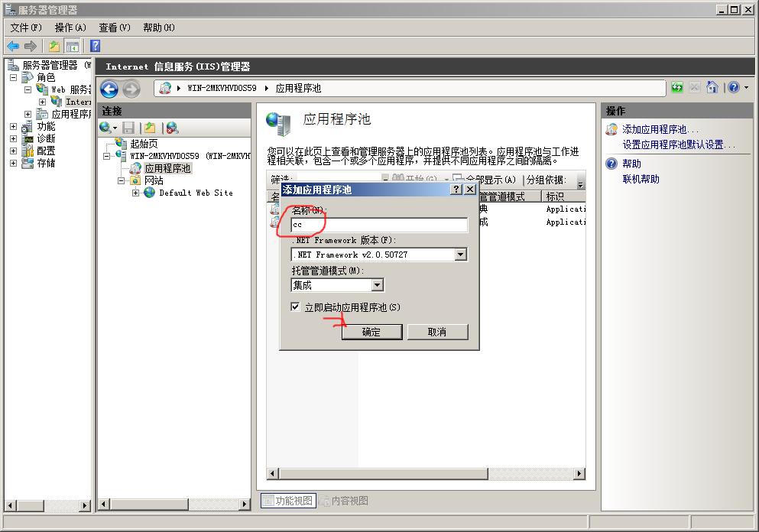
Task: Open the 操作(A) menu
Action: [70, 28]
